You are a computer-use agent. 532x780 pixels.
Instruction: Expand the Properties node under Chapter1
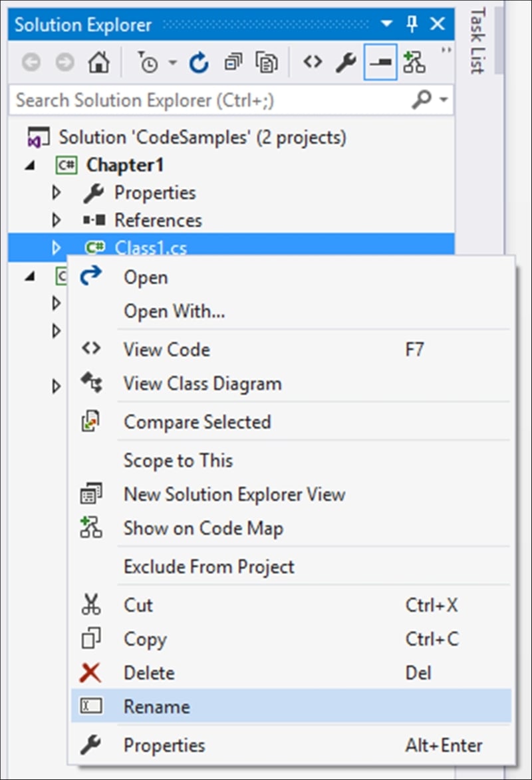56,193
